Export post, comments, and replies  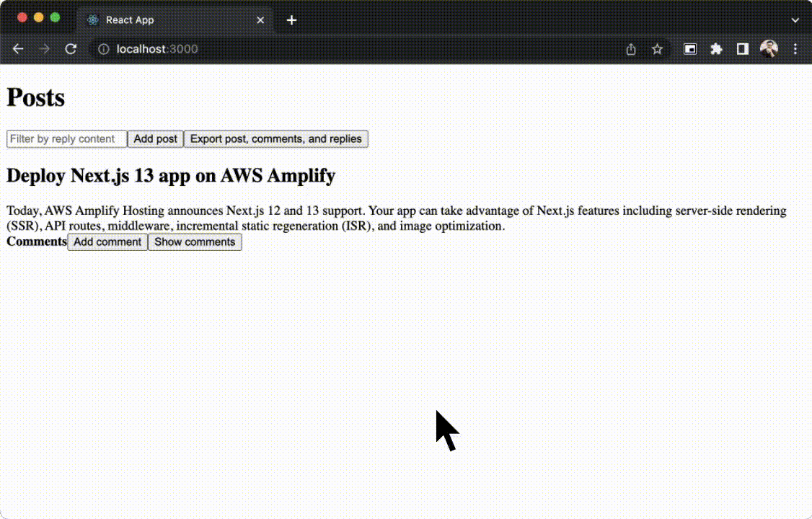tap(275, 138)
